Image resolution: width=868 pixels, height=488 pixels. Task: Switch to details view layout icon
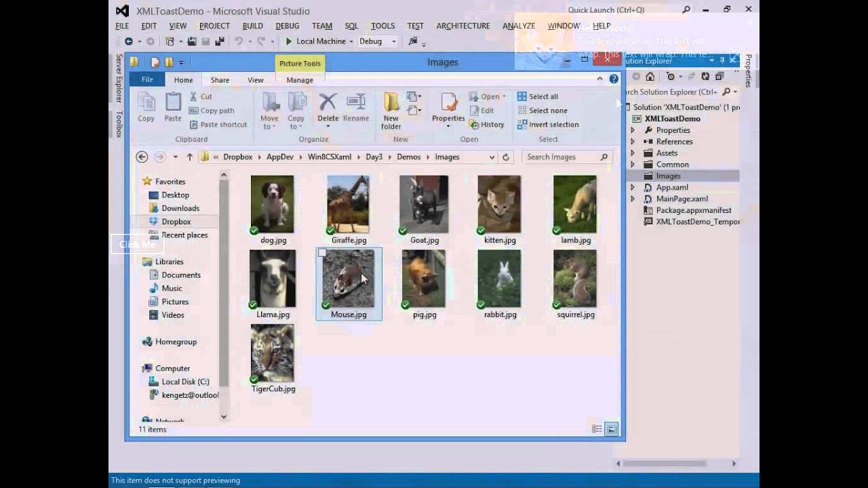(x=597, y=429)
